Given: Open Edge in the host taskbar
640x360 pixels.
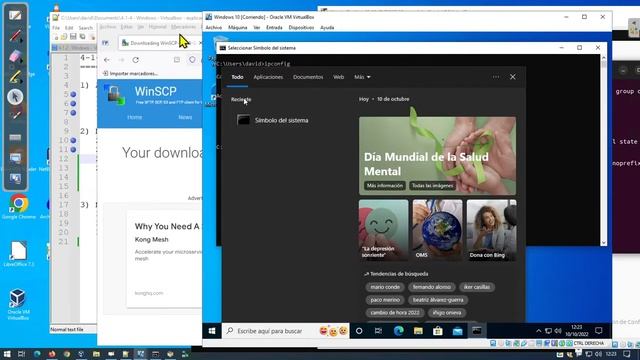Looking at the screenshot, I should coord(37,354).
